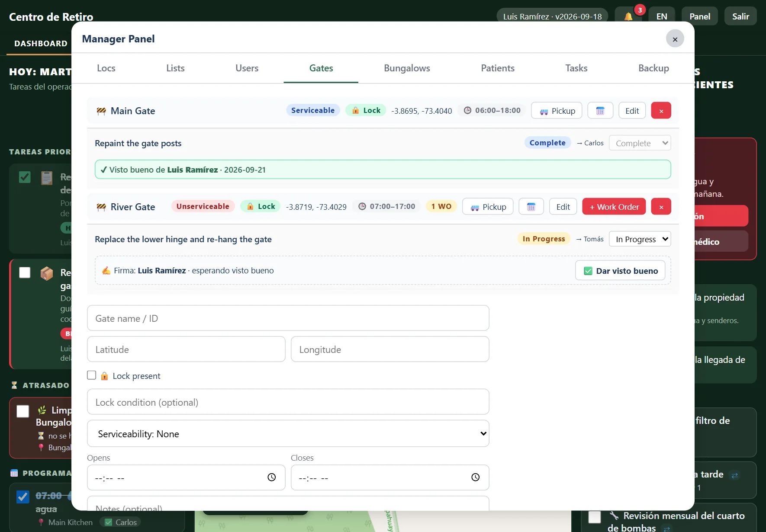Add a Work Order to River Gate

614,207
